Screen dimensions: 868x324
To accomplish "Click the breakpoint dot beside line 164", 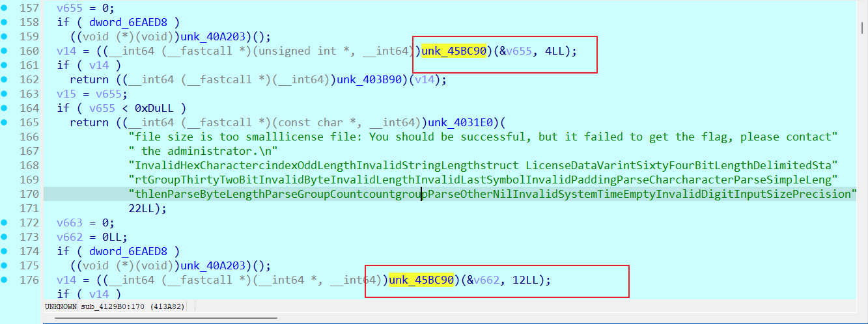I will point(5,108).
